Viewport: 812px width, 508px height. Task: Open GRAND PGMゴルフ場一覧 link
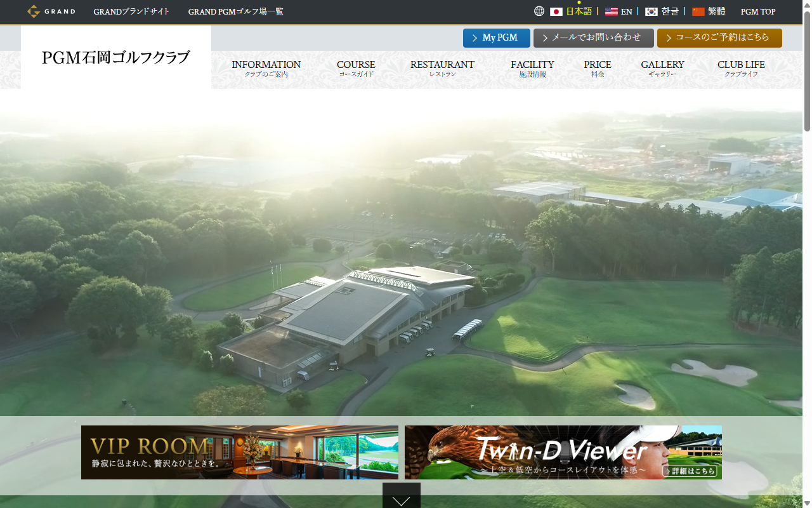[x=236, y=11]
